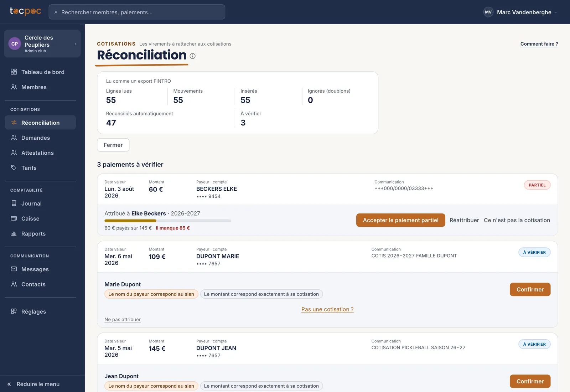
Task: Click the Réglages settings icon
Action: (14, 311)
